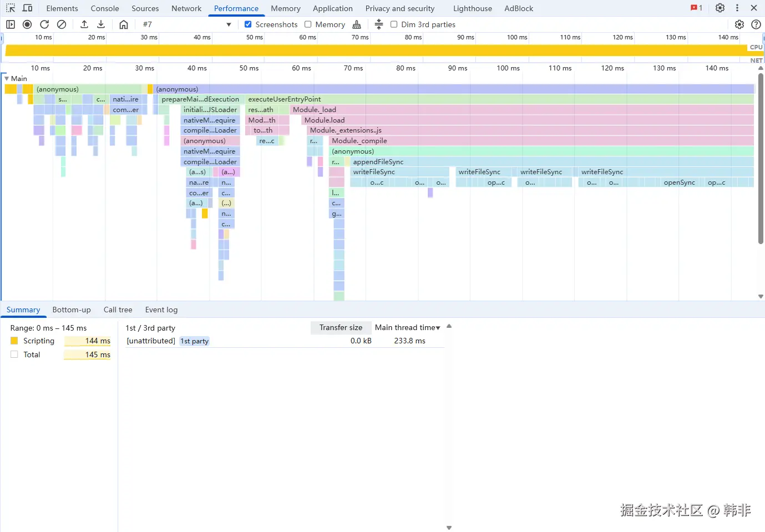Click the Transfer size column header
765x532 pixels.
341,328
